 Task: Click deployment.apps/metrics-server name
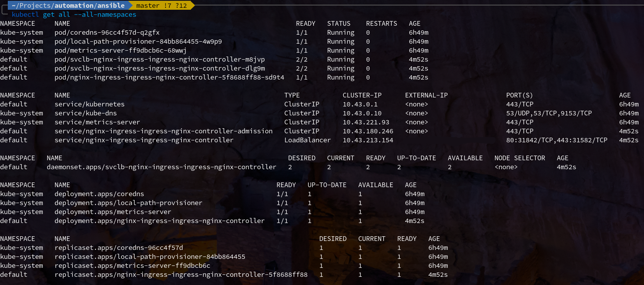(x=113, y=212)
